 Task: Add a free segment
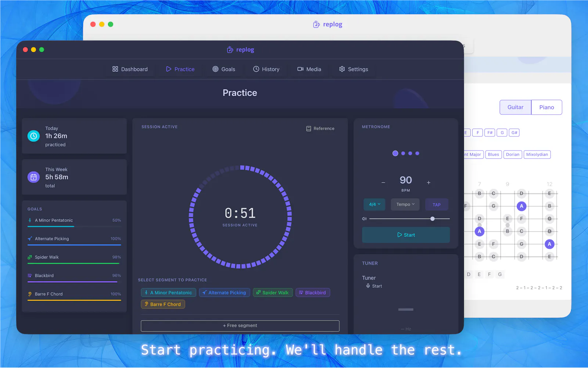[240, 326]
